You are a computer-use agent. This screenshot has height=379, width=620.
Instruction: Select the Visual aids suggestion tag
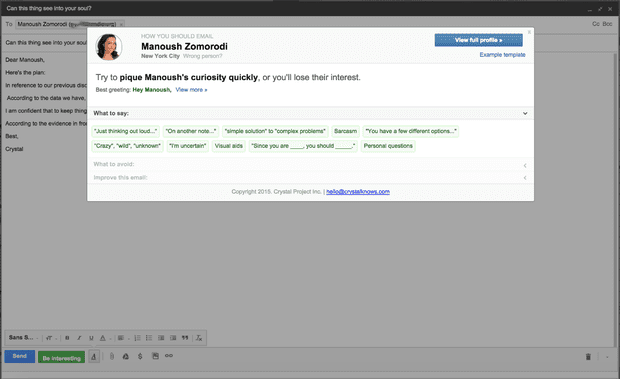tap(229, 146)
